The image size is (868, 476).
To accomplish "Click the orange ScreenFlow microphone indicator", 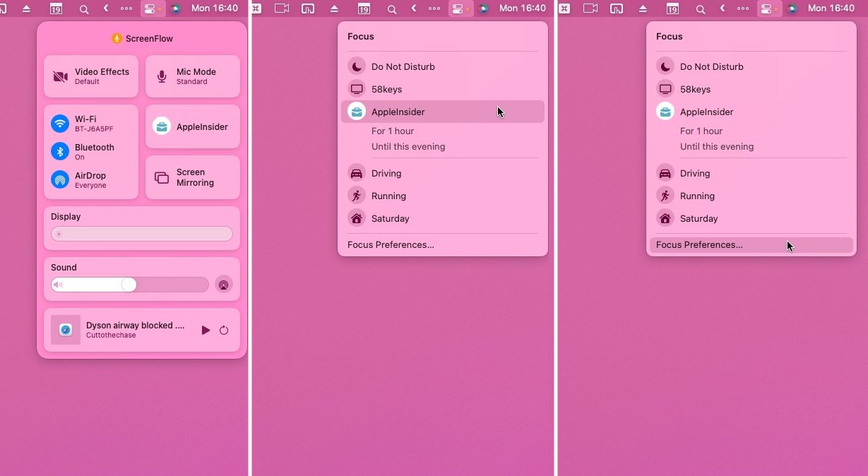I will coord(117,38).
